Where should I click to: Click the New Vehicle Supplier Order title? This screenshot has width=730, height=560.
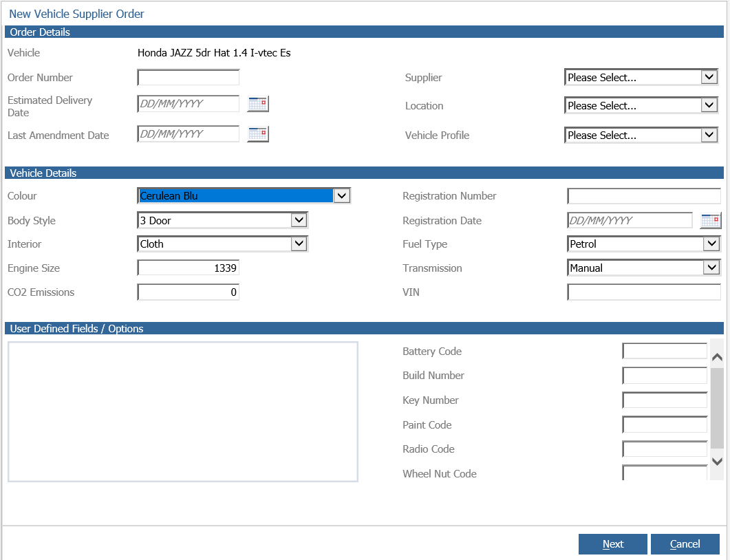(77, 14)
